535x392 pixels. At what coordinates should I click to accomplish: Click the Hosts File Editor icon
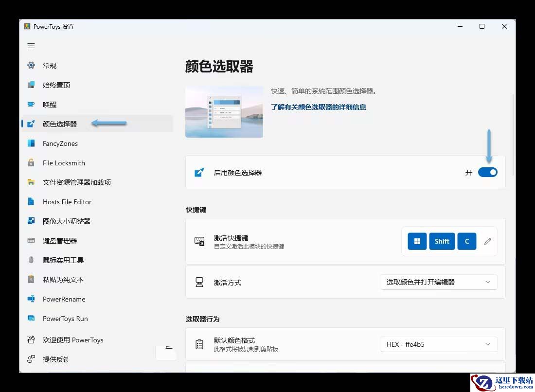click(x=31, y=202)
